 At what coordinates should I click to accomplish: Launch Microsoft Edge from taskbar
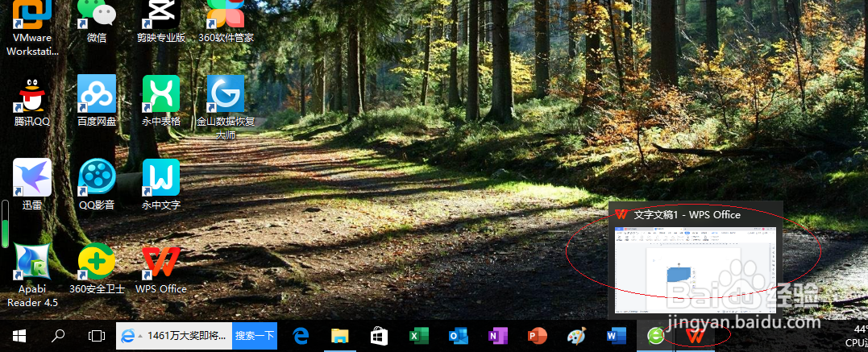(x=301, y=335)
